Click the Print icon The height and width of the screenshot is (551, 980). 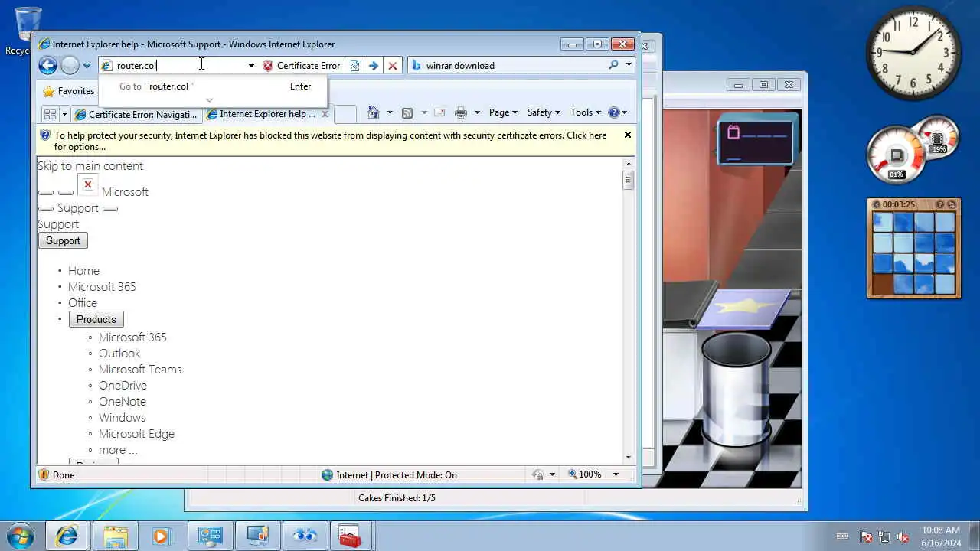[x=460, y=112]
